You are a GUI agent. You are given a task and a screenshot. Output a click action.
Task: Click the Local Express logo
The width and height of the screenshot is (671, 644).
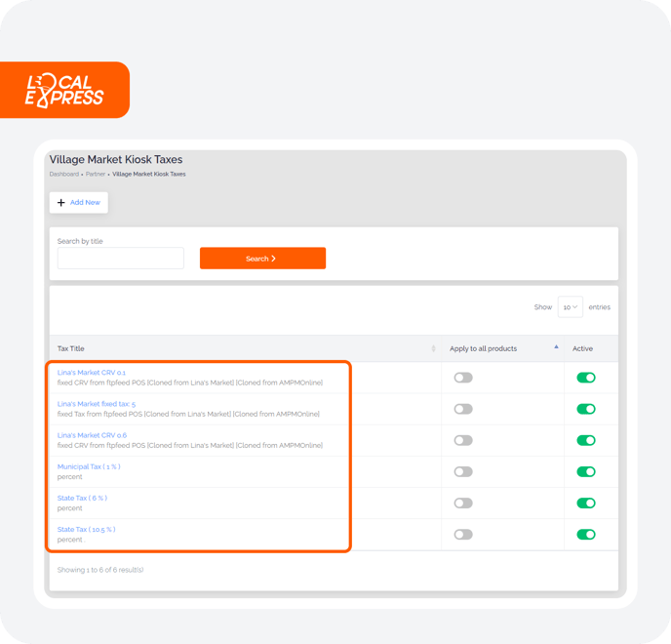click(x=64, y=90)
